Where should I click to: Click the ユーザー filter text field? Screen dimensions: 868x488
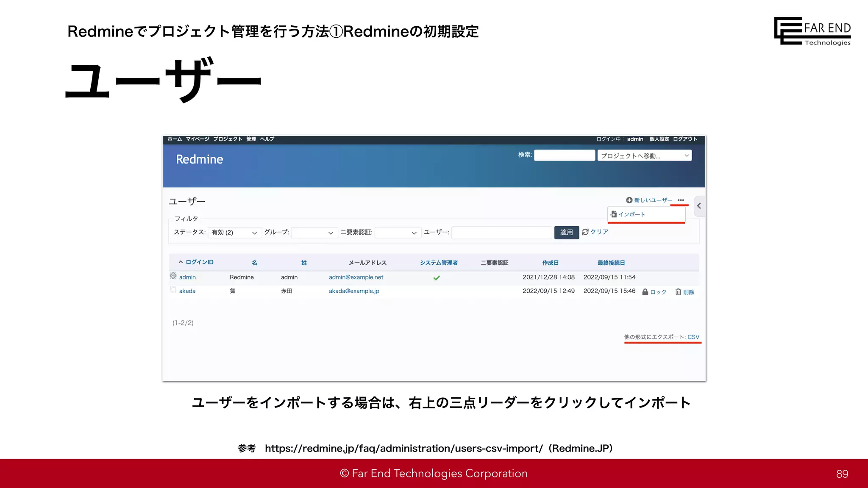[501, 233]
